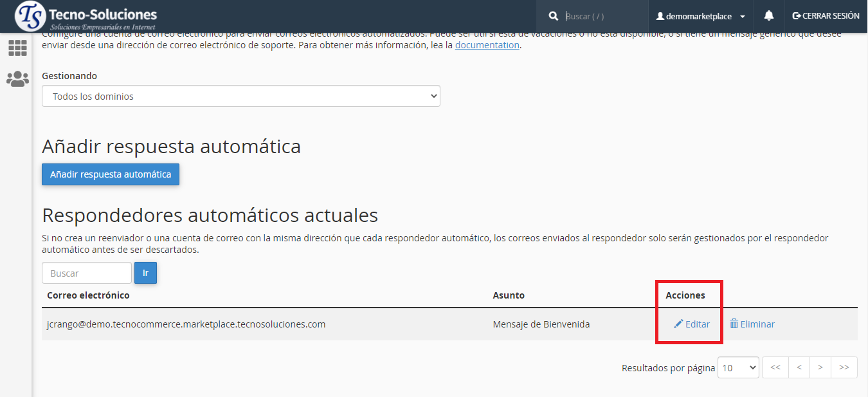Click the autoresponder Buscar input field
868x397 pixels.
[87, 273]
